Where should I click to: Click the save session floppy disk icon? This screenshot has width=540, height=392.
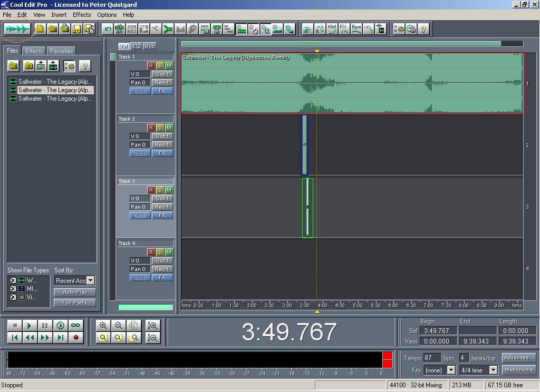[77, 29]
